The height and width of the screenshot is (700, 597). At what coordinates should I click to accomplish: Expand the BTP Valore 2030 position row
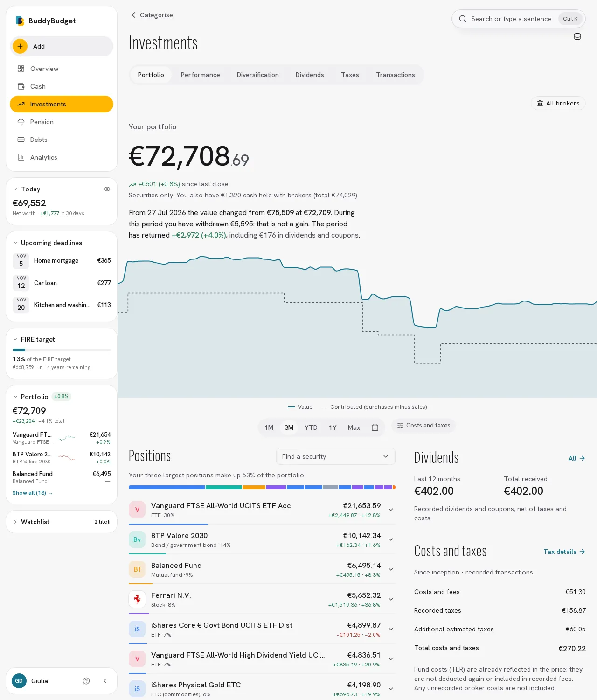point(391,539)
